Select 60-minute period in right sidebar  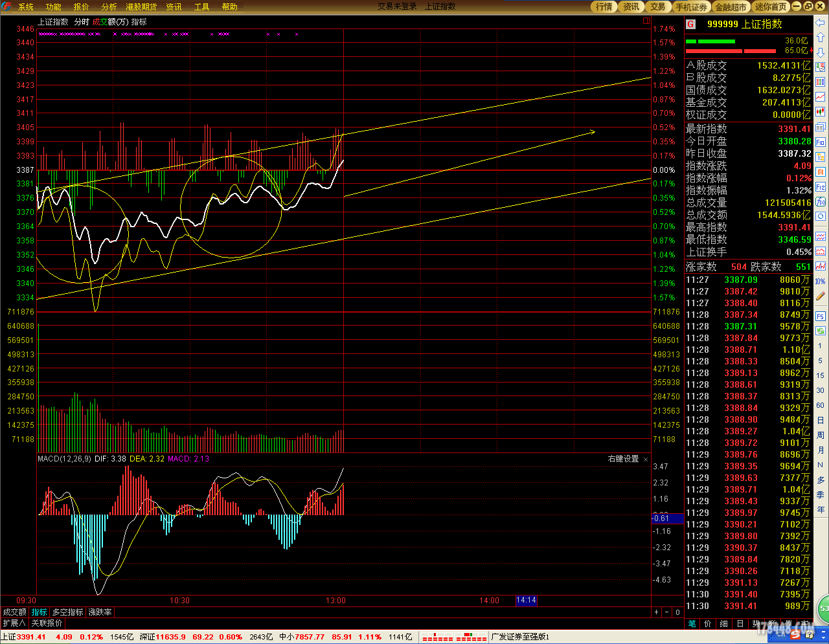tap(821, 405)
